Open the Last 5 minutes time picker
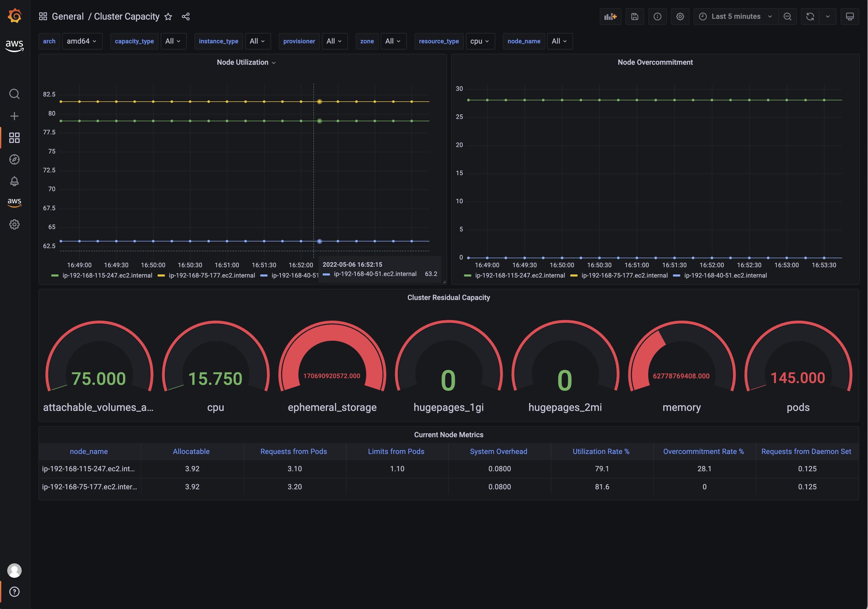 735,17
